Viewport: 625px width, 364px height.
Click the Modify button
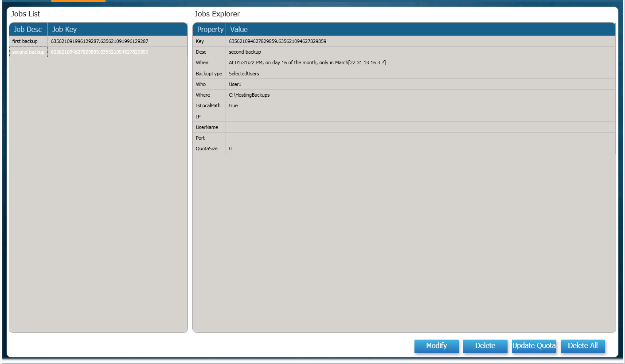coord(437,346)
